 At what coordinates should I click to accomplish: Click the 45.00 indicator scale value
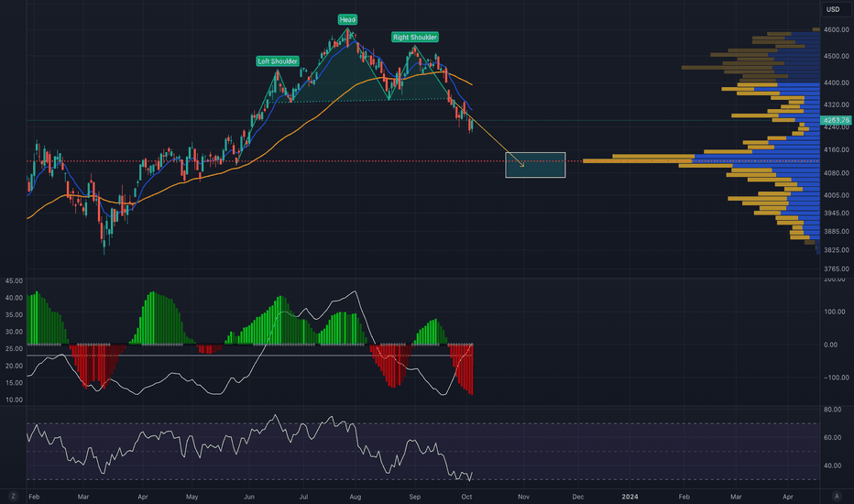[x=14, y=281]
